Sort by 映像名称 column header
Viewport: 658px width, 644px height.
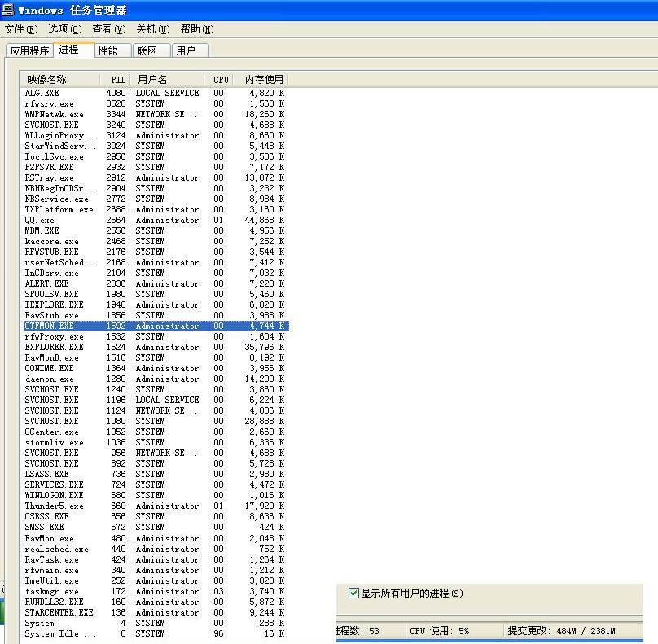60,79
